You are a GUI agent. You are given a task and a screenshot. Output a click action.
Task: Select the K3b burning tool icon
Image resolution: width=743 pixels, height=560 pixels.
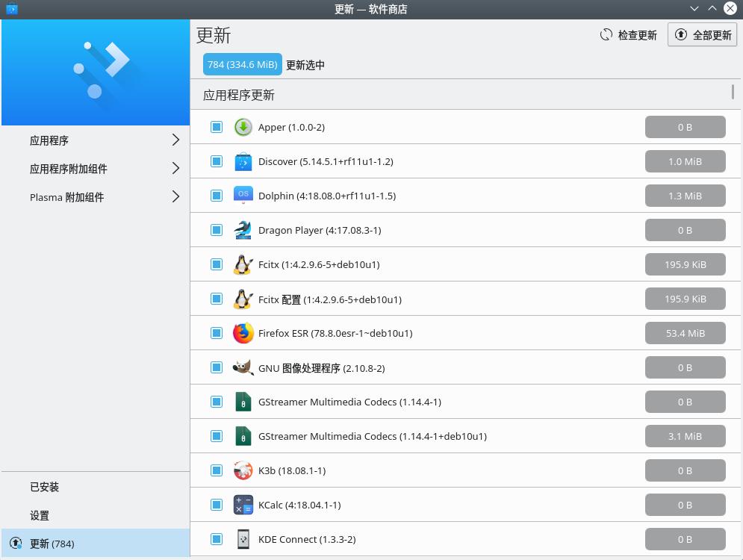[x=243, y=470]
